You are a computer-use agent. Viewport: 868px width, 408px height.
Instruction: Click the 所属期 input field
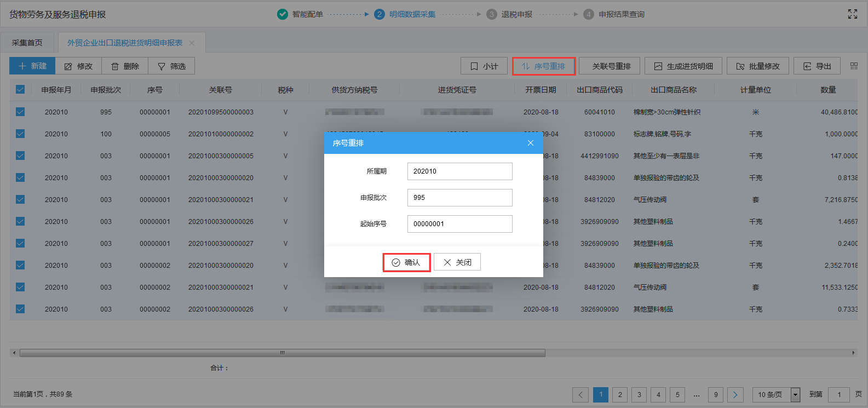point(460,171)
